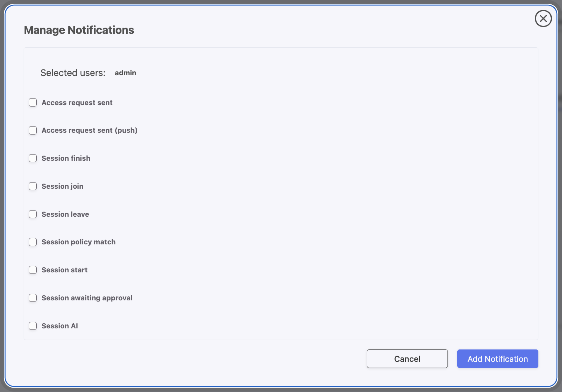Click the "Session leave" label text
Viewport: 562px width, 392px height.
point(65,215)
